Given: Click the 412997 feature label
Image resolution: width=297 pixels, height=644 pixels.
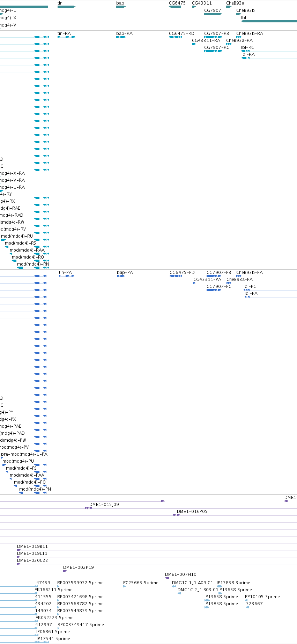Looking at the screenshot, I should click(x=44, y=625).
